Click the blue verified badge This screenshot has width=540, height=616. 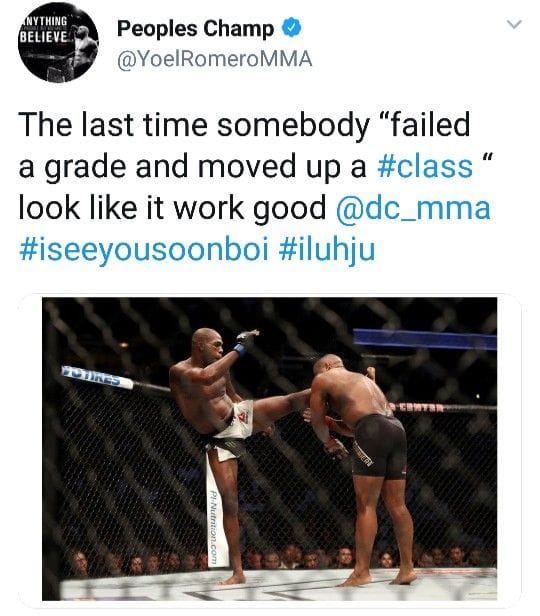(291, 28)
